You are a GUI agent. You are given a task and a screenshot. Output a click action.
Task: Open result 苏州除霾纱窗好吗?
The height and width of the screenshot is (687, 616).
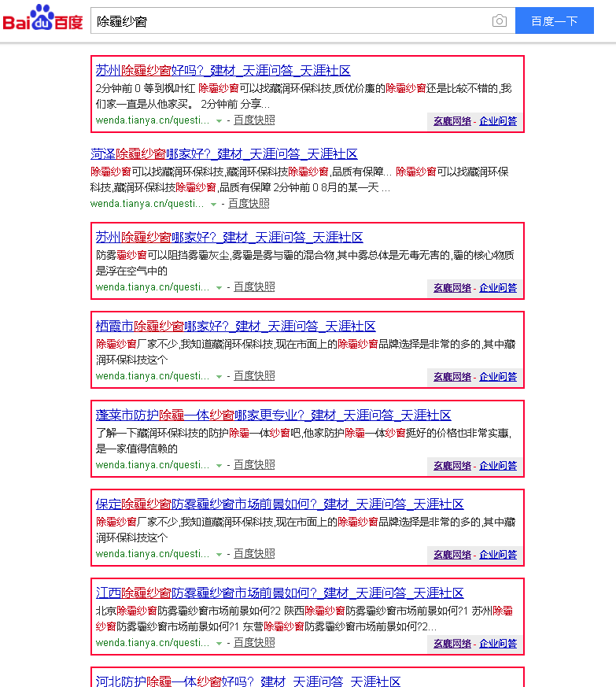[223, 70]
